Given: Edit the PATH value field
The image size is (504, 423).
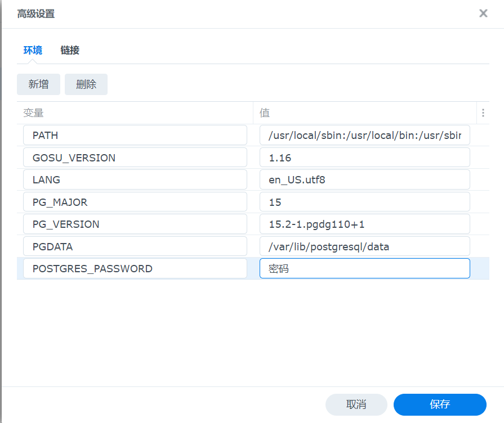Looking at the screenshot, I should click(364, 136).
